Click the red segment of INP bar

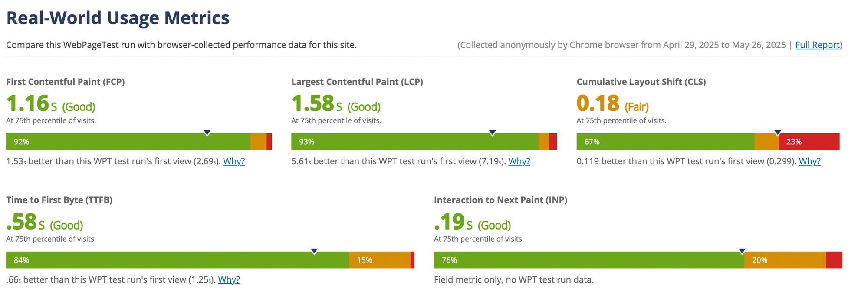[x=834, y=260]
